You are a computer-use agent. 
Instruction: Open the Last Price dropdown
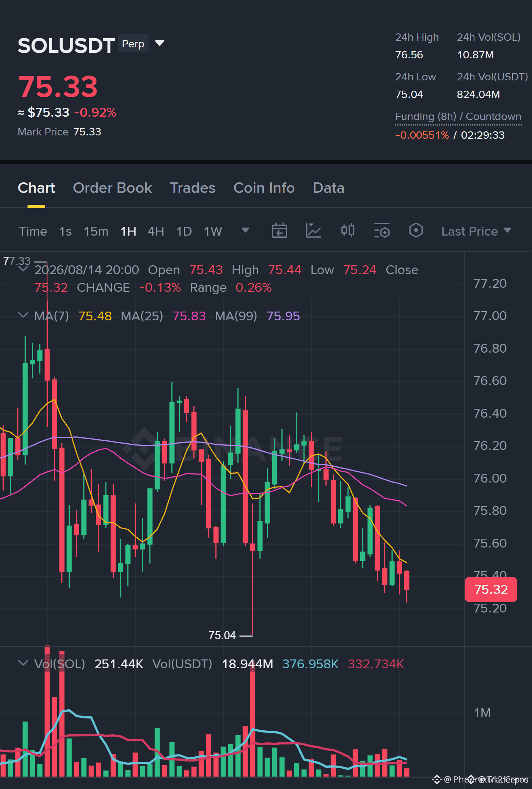tap(476, 231)
